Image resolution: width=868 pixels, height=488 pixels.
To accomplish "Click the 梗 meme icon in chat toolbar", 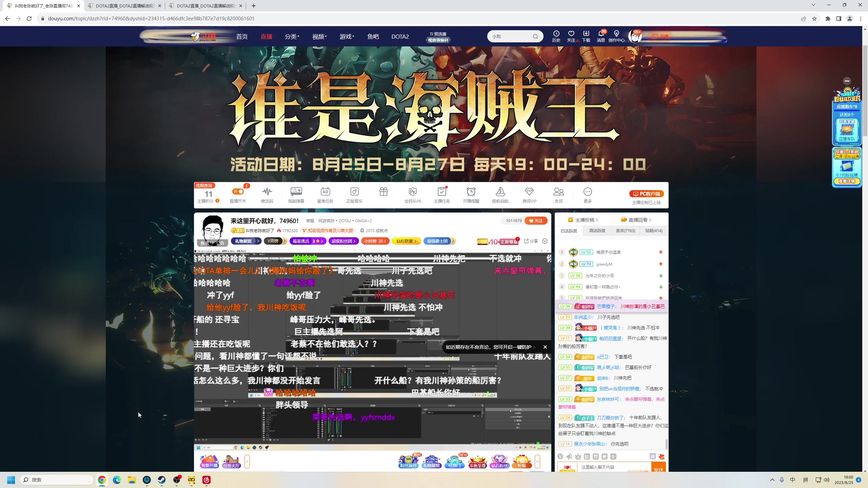I will coord(605,456).
